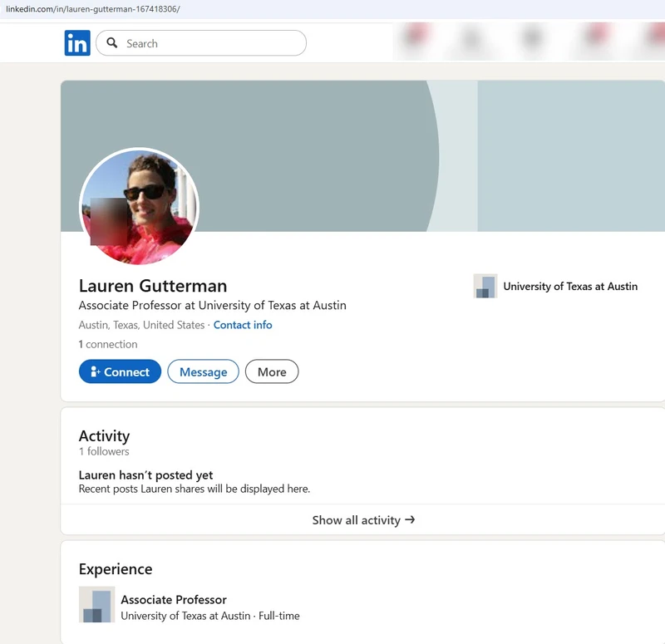Click the Austin, Texas, United States location
This screenshot has width=665, height=644.
tap(141, 325)
